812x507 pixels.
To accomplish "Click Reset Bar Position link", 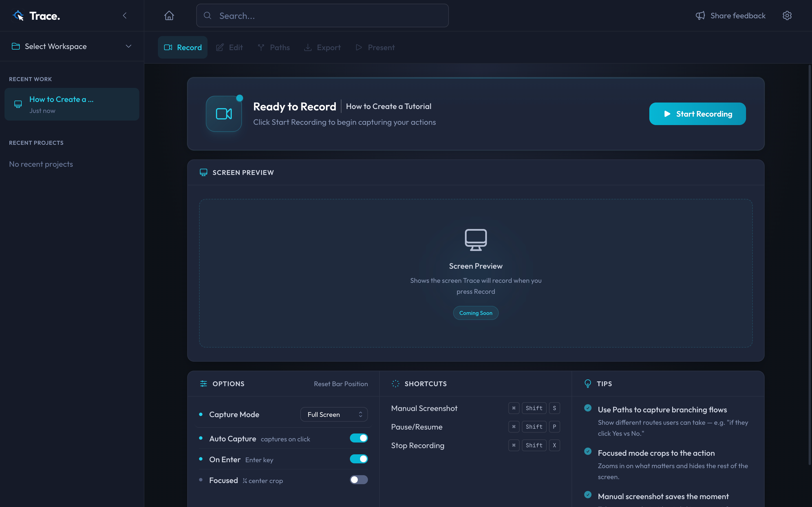I will pos(341,384).
